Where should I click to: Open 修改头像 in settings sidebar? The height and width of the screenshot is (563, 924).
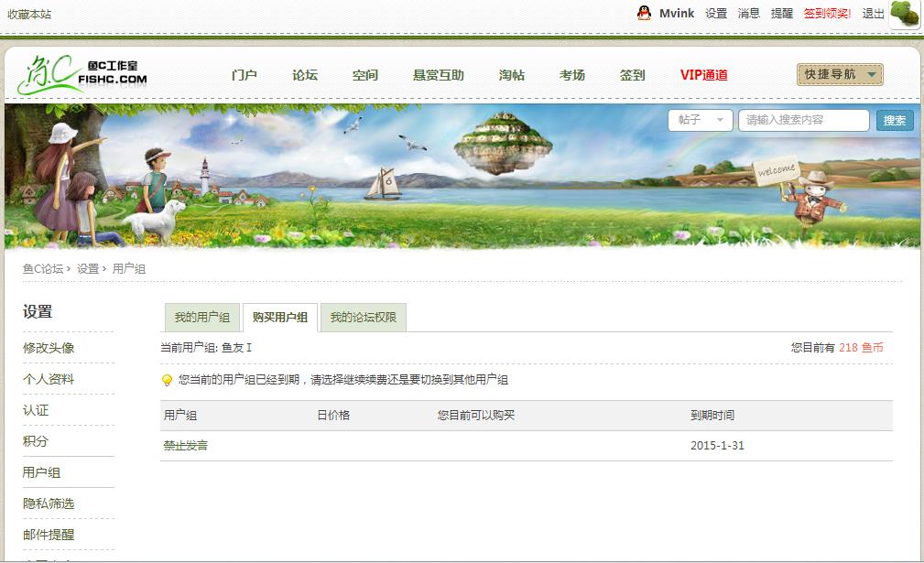(x=49, y=348)
